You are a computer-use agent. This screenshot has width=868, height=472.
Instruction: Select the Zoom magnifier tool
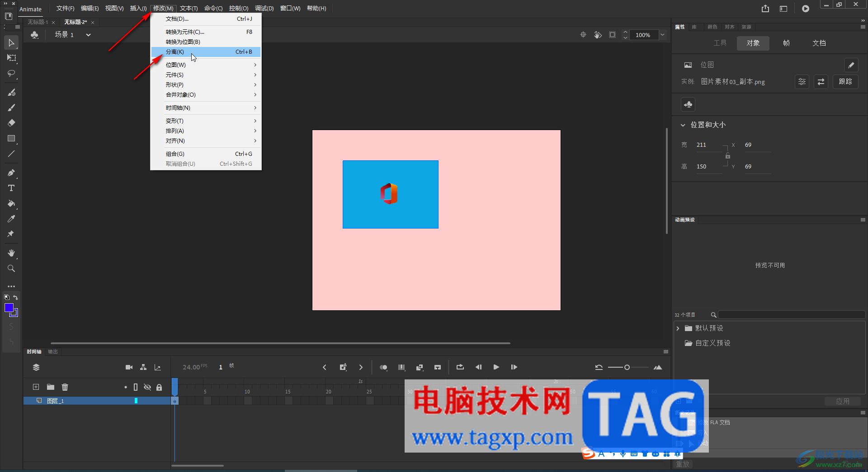tap(11, 268)
